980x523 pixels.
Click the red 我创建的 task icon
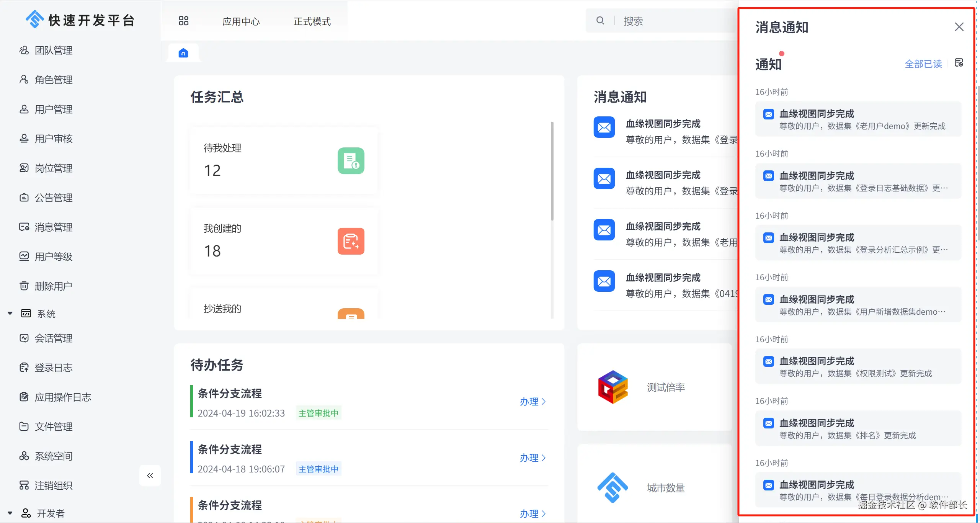[351, 241]
